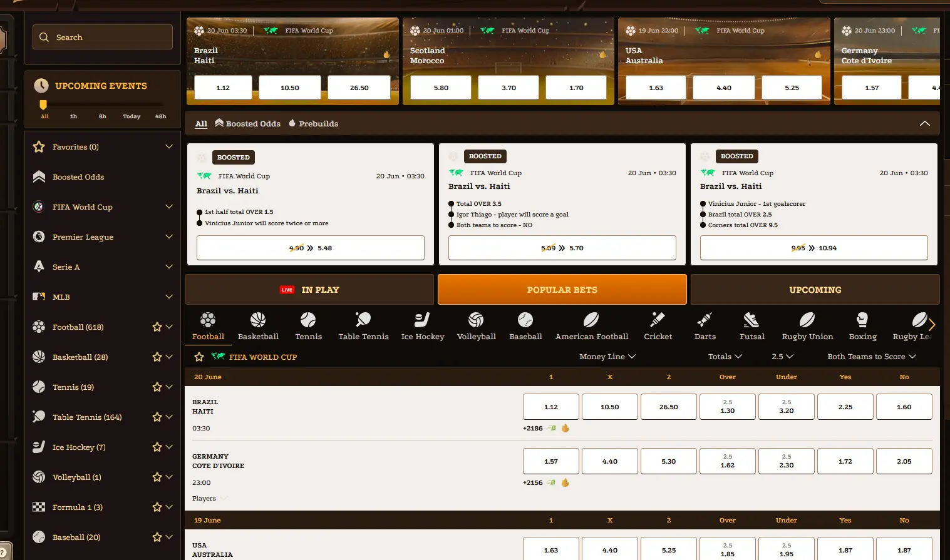The height and width of the screenshot is (560, 950).
Task: Switch to the UPCOMING tab
Action: (x=815, y=290)
